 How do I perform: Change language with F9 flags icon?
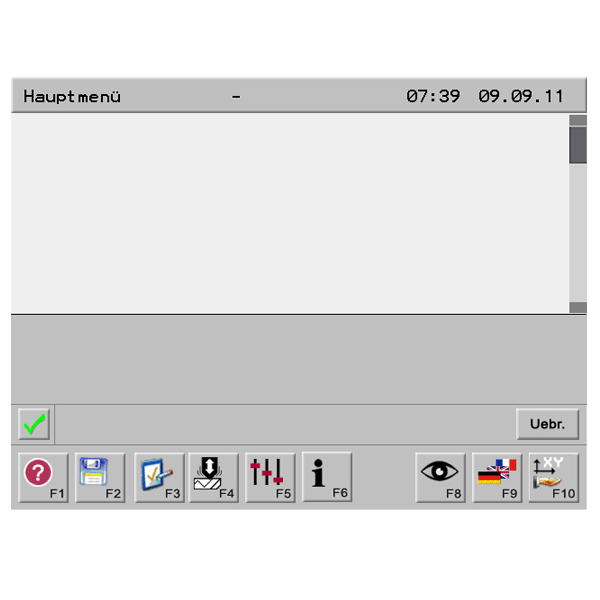coord(497,478)
